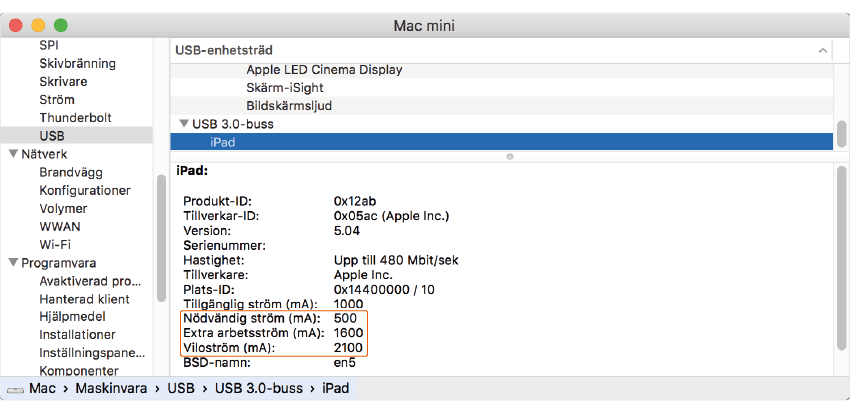This screenshot has width=850, height=412.
Task: Click Maskinvara in the path bar
Action: pyautogui.click(x=111, y=388)
